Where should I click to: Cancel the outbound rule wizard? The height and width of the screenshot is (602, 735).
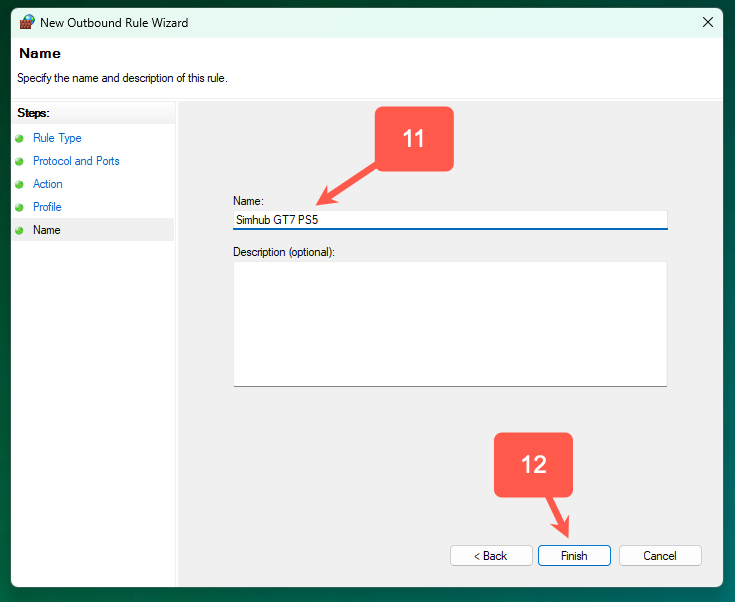point(660,556)
